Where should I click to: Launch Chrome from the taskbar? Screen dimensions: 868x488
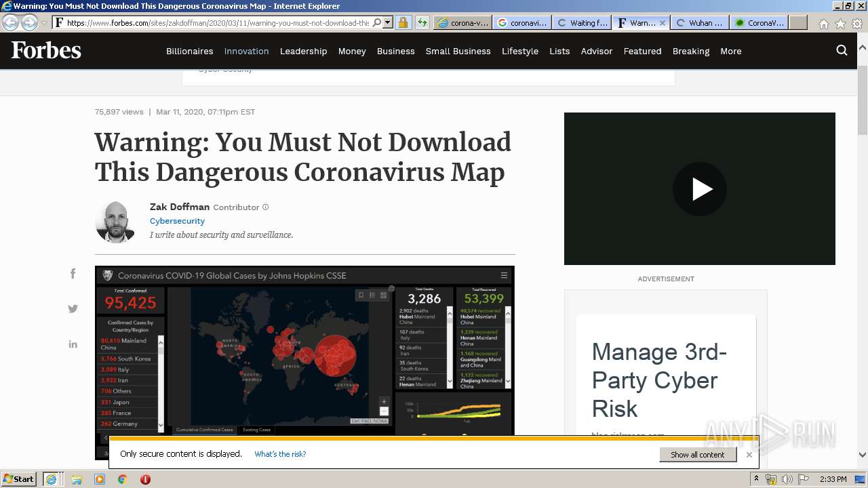pyautogui.click(x=122, y=479)
